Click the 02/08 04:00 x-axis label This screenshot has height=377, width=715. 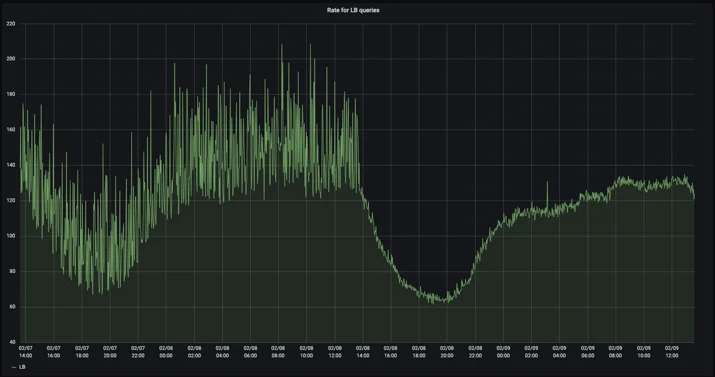(223, 352)
